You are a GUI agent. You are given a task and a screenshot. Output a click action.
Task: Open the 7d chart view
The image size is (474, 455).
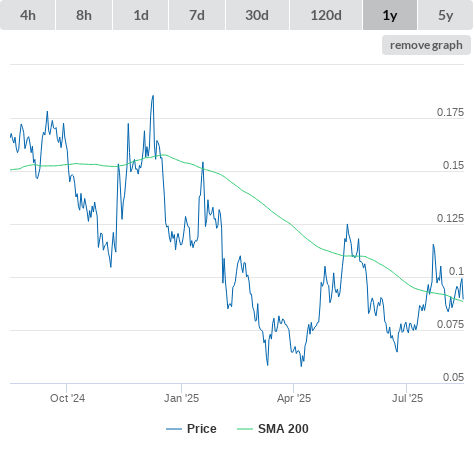(x=197, y=15)
